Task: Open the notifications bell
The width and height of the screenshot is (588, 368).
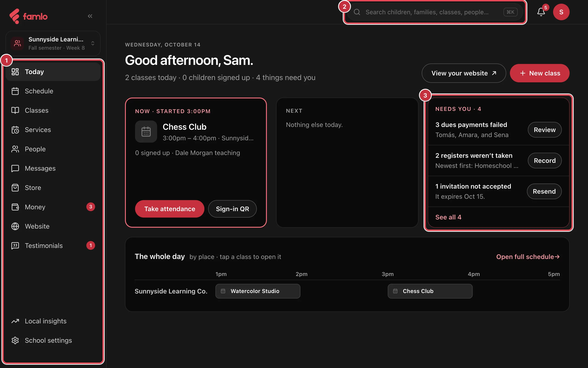Action: [541, 12]
